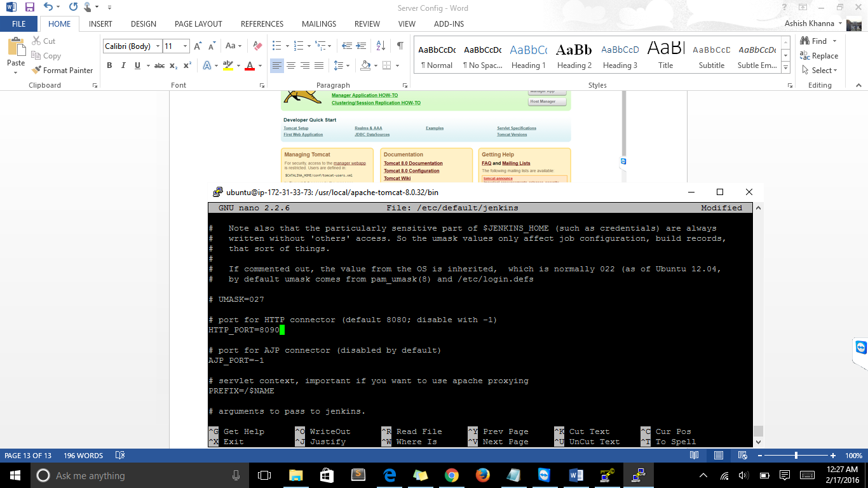Click the Replace button in Editing
The width and height of the screenshot is (868, 488).
(819, 56)
